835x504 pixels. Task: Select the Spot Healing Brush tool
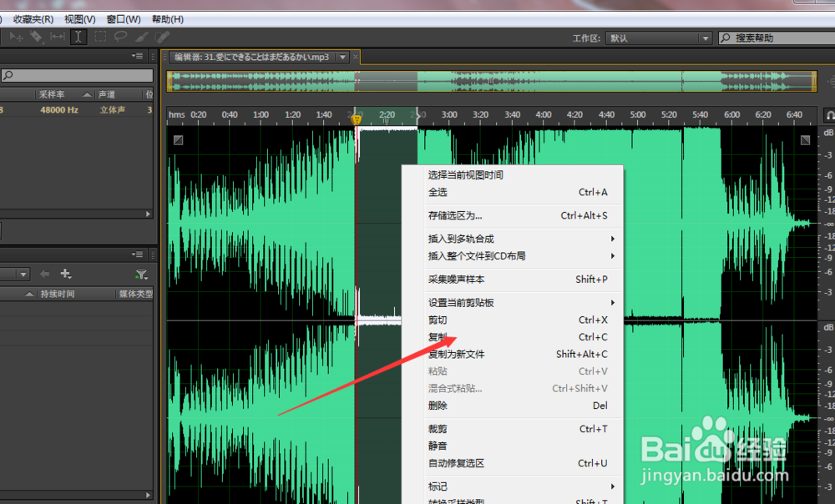click(160, 37)
